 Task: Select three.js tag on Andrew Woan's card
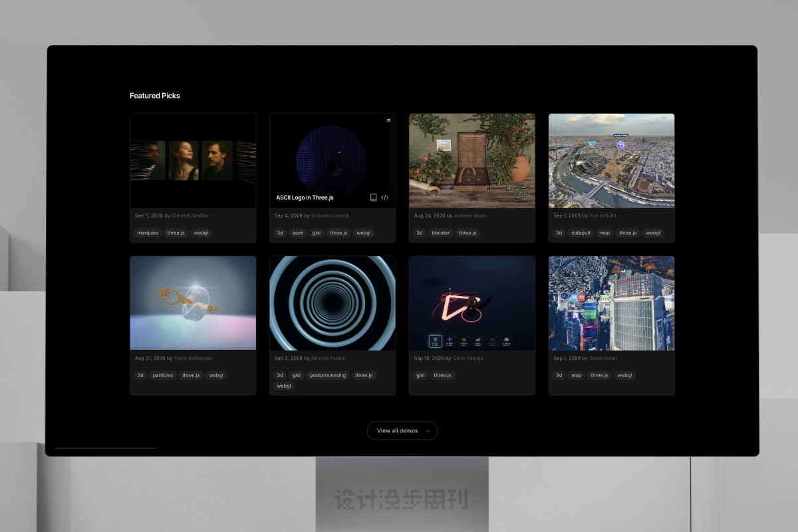467,233
